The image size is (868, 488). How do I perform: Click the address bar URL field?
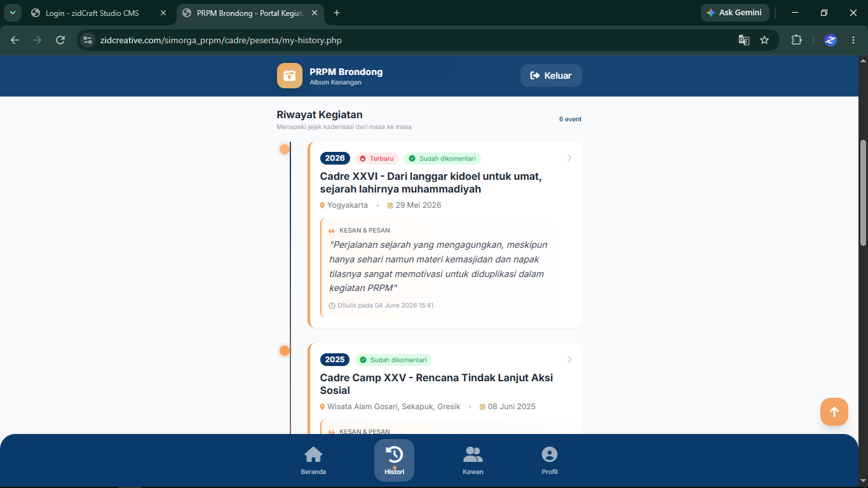(x=407, y=40)
